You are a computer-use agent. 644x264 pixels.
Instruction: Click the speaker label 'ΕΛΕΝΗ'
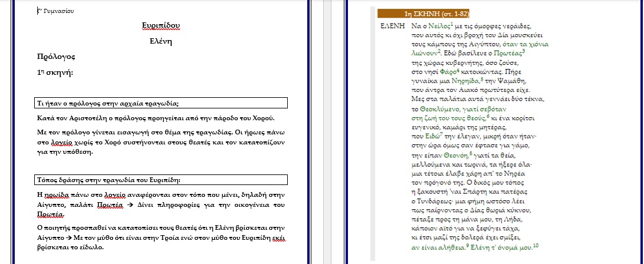coord(392,26)
